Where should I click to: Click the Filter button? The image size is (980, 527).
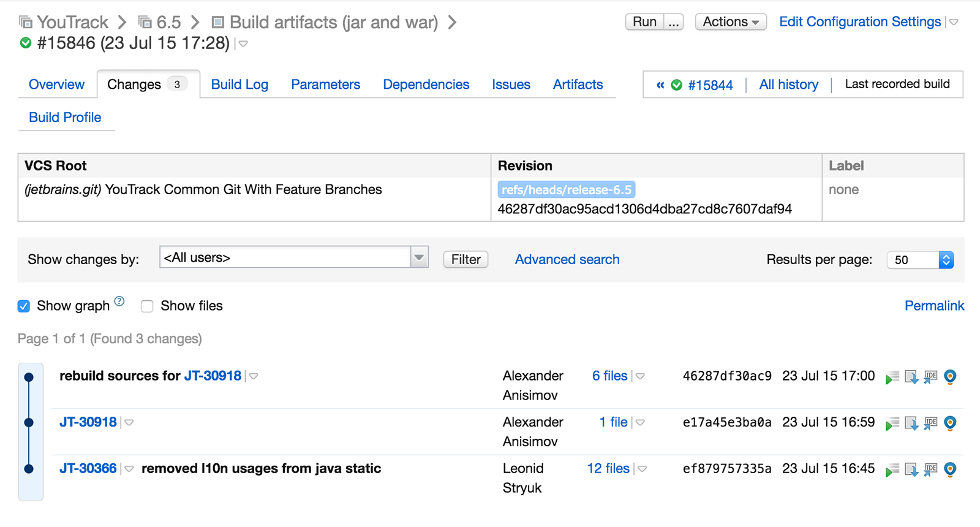(x=466, y=259)
